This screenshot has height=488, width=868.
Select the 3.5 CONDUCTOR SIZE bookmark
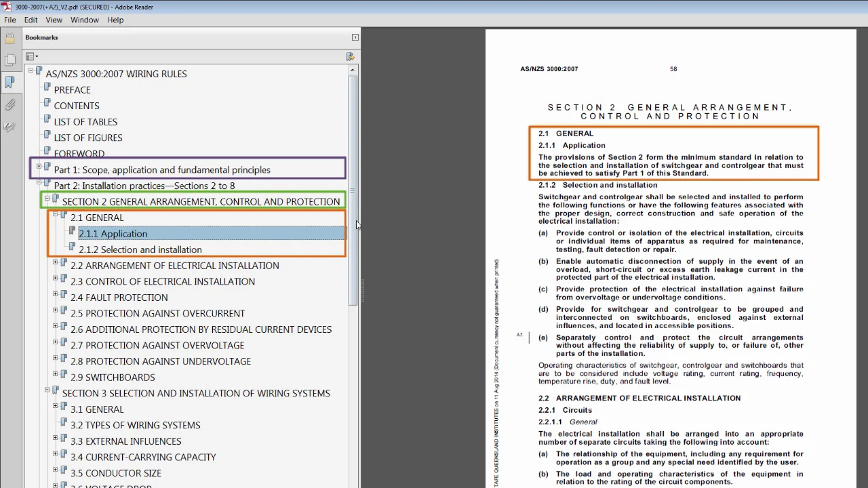pyautogui.click(x=116, y=473)
